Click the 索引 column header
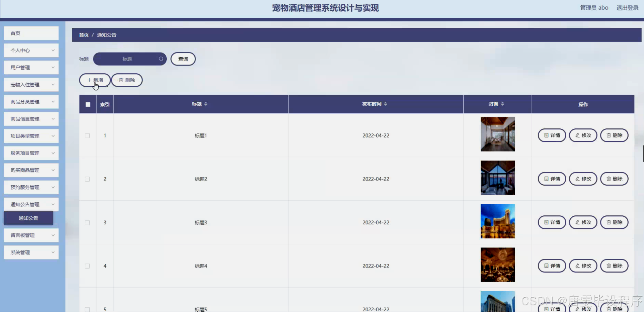 [105, 104]
